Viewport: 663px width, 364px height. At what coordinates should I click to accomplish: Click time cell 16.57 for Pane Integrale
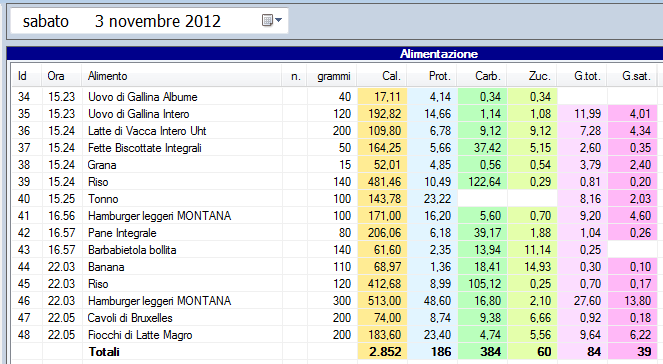(x=61, y=233)
